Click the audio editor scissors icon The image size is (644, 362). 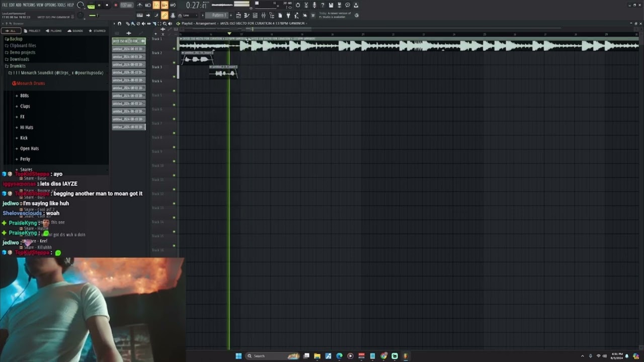306,5
